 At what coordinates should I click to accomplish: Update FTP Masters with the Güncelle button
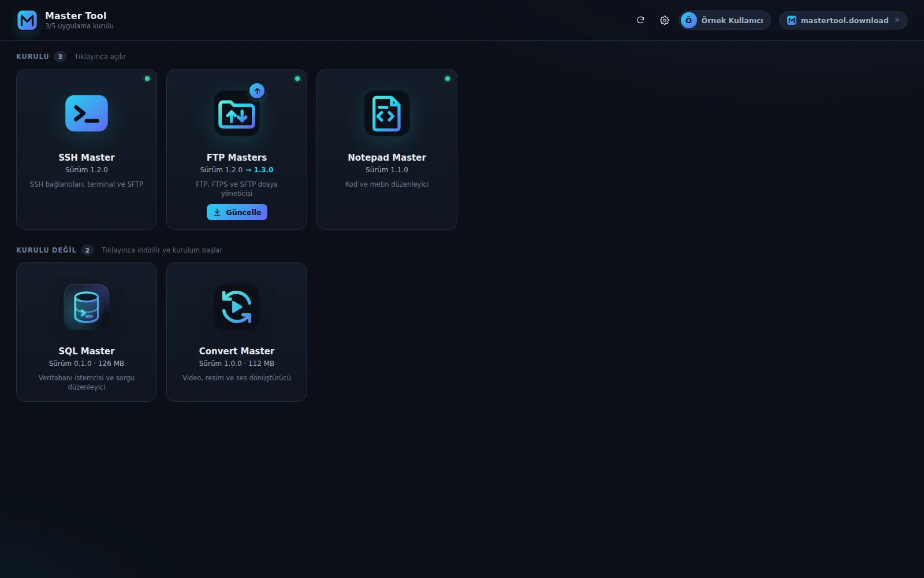[x=237, y=212]
